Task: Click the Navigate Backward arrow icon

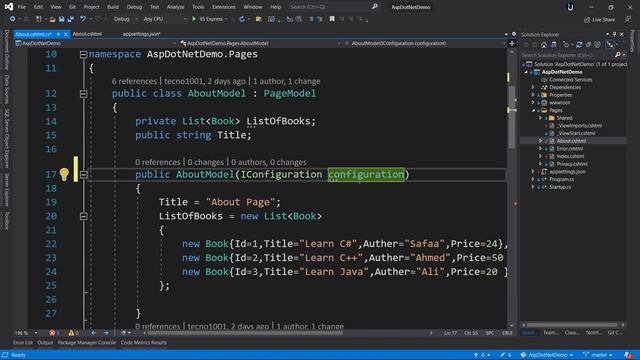Action: tap(12, 19)
